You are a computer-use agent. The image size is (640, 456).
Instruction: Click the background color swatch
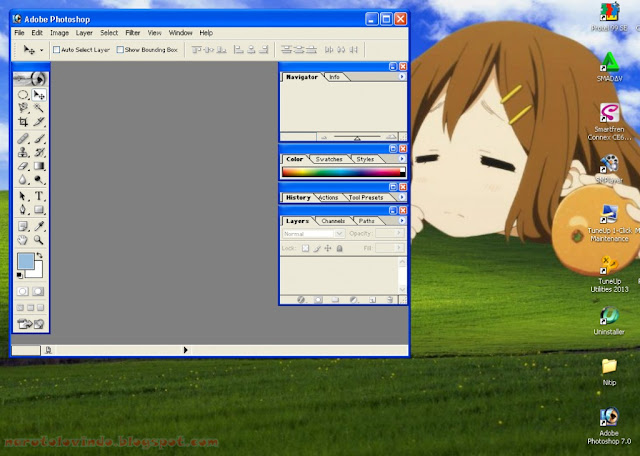38,272
